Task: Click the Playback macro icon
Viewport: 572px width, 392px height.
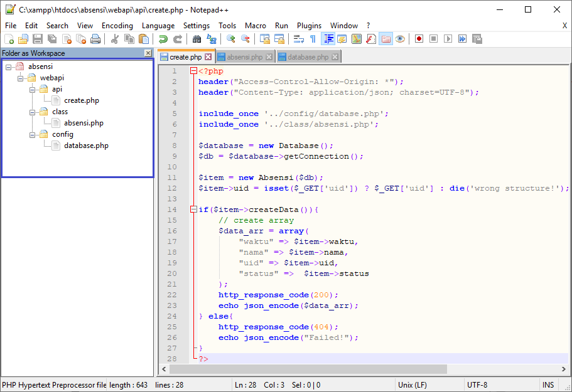Action: pyautogui.click(x=448, y=39)
